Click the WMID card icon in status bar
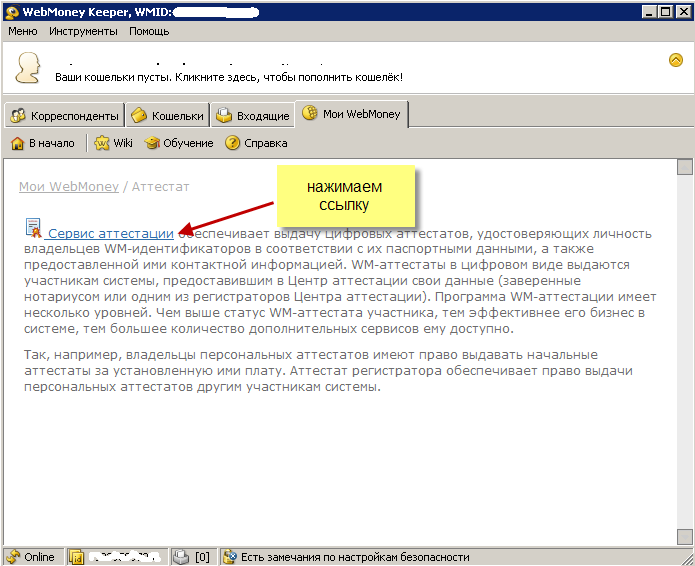 [77, 557]
